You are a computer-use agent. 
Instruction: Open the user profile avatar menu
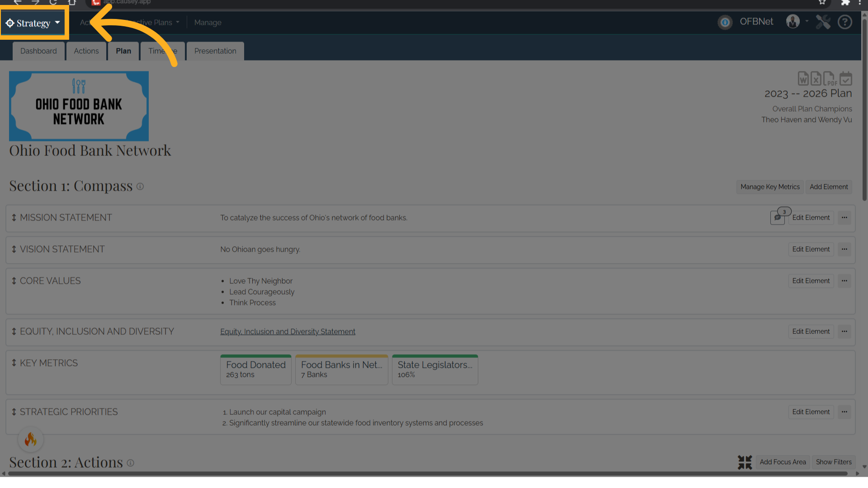(793, 21)
